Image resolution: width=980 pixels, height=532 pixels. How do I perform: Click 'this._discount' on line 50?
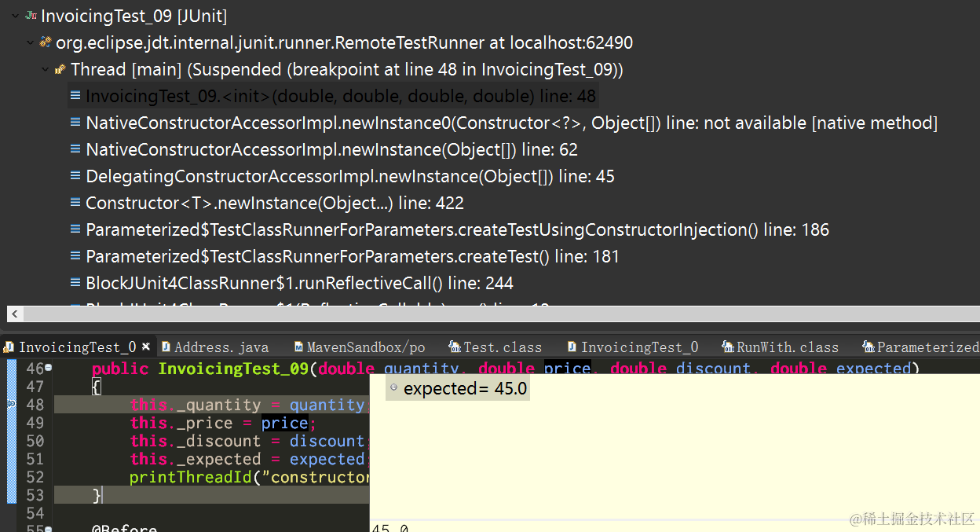point(196,441)
